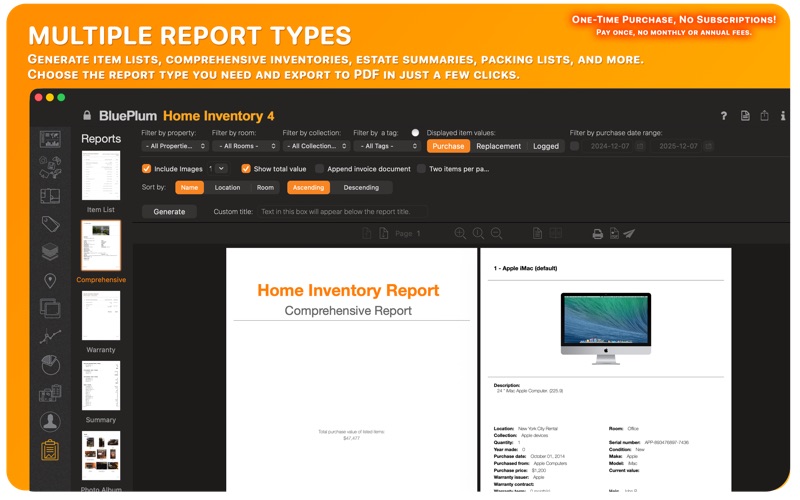Click the 2025-12-07 end date field
Image resolution: width=800 pixels, height=500 pixels.
pos(678,146)
